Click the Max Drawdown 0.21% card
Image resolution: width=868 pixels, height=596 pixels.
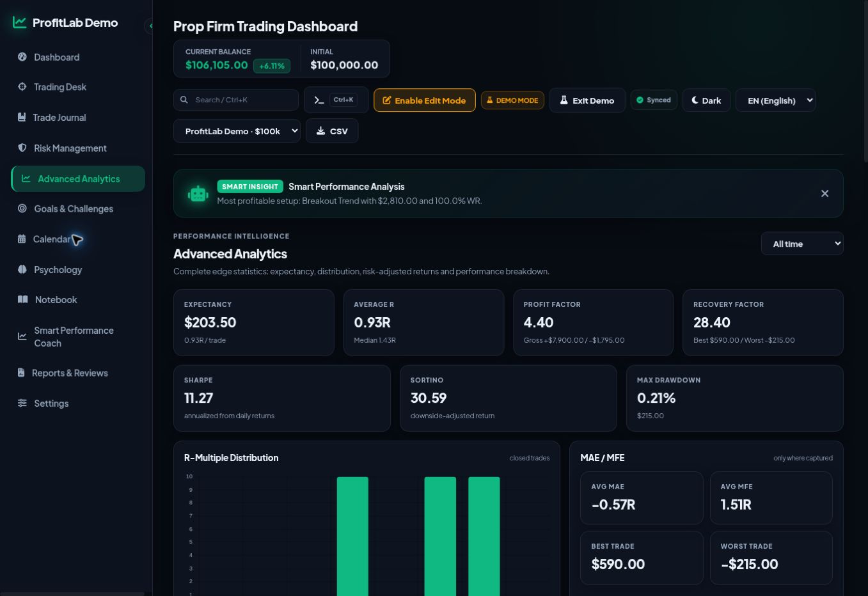[735, 398]
